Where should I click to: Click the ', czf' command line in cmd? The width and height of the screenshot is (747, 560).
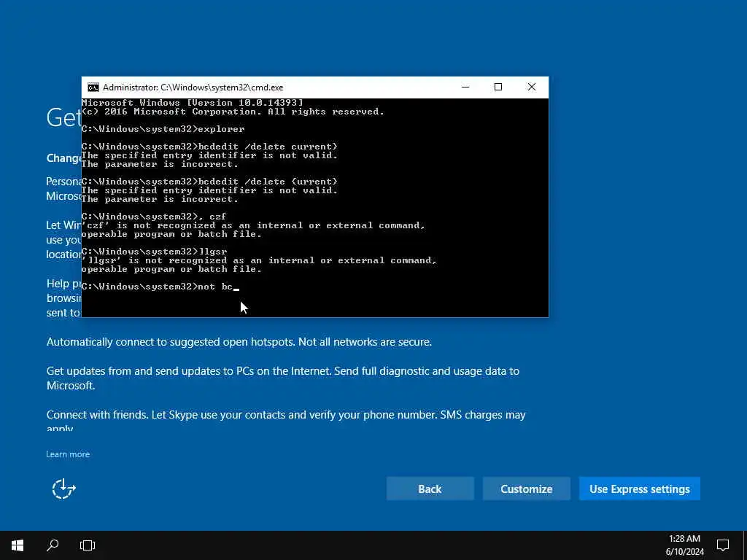pos(154,217)
